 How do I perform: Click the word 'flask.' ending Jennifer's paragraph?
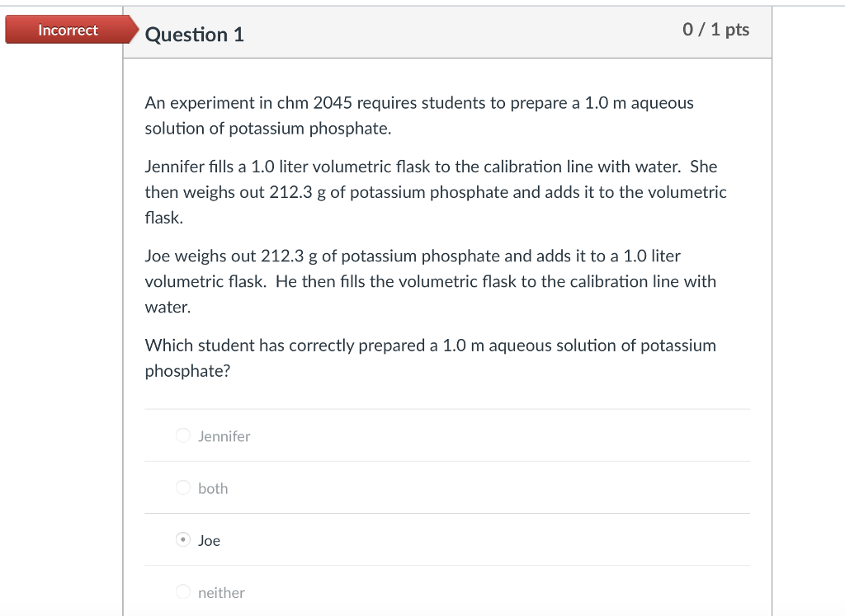[x=164, y=218]
